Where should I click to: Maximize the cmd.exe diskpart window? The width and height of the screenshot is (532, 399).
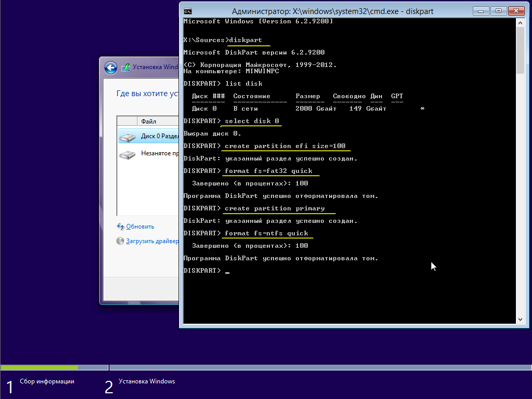(x=498, y=11)
